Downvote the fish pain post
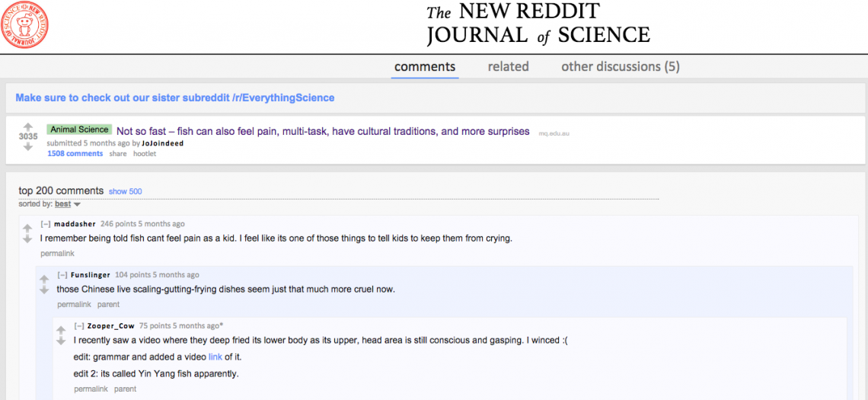Screen dimensions: 868x400 click(27, 146)
